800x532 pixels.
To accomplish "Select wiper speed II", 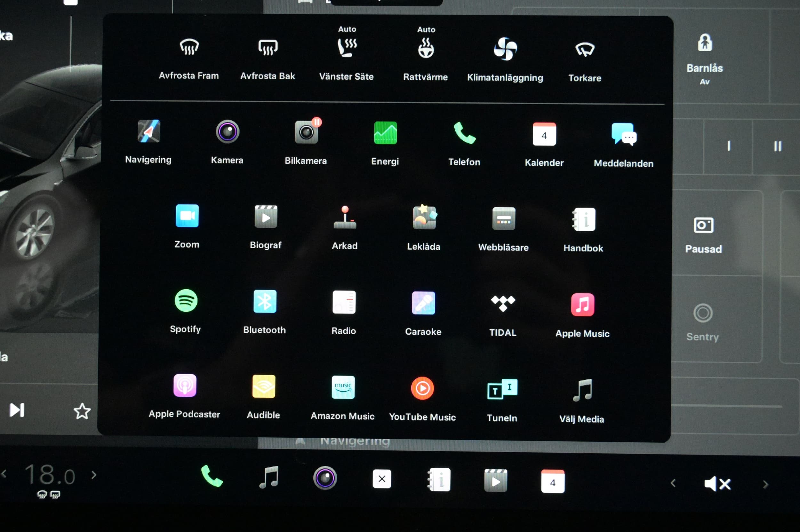I will click(778, 147).
